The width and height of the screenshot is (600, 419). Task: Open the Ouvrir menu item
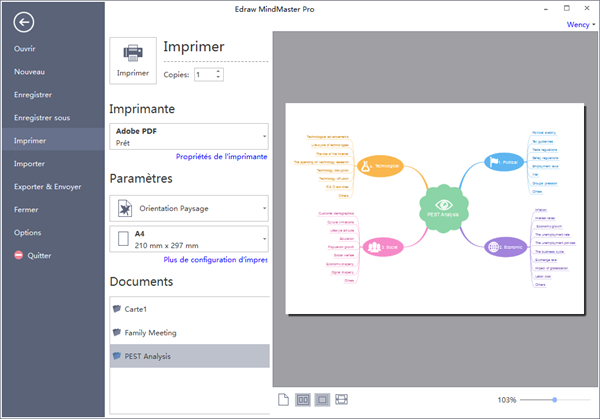[x=24, y=49]
